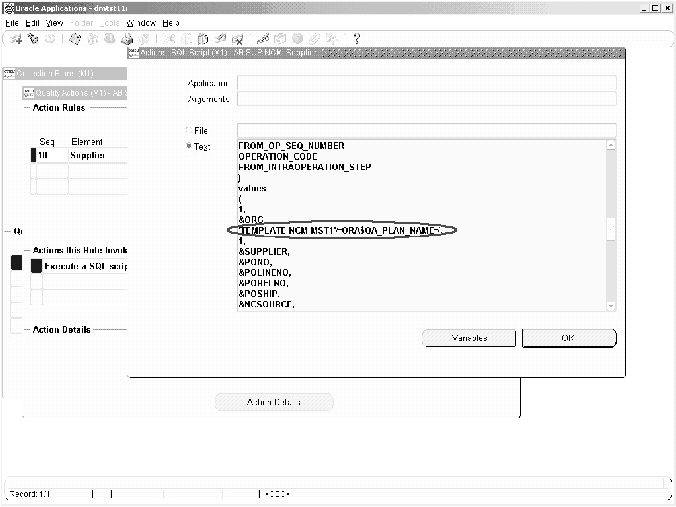Click the script text scrollbar down arrow
This screenshot has width=676, height=507.
(611, 306)
